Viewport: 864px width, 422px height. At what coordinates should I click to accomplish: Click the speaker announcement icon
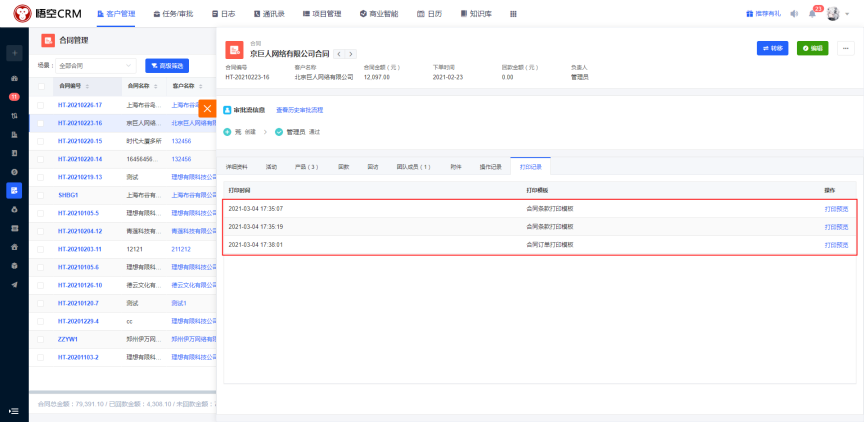[x=795, y=14]
